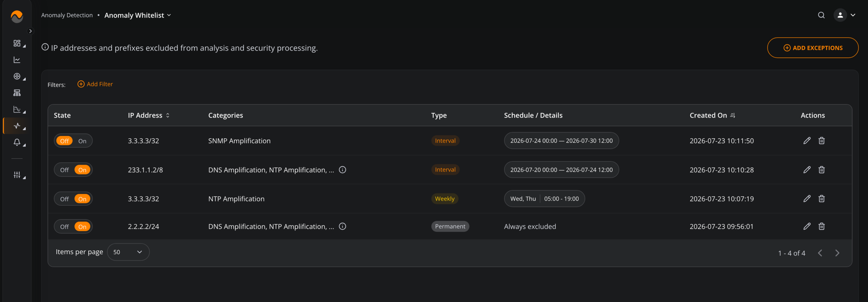Image resolution: width=868 pixels, height=302 pixels.
Task: Open the items per page dropdown
Action: pyautogui.click(x=128, y=252)
